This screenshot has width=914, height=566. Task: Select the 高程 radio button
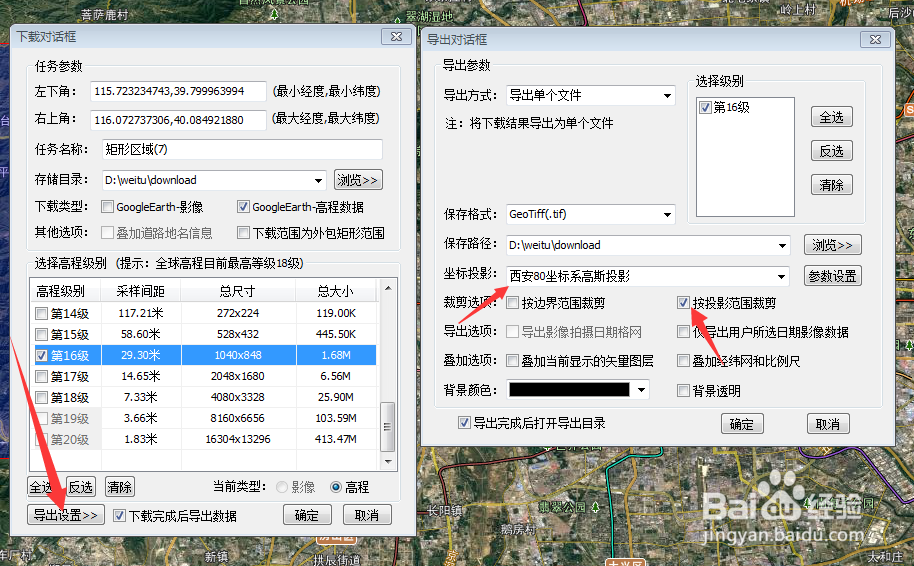click(336, 487)
